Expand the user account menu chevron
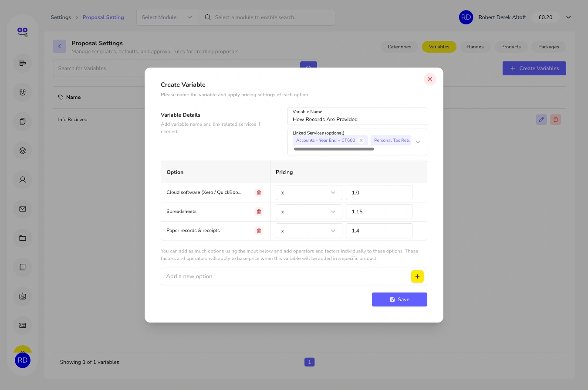 point(568,17)
